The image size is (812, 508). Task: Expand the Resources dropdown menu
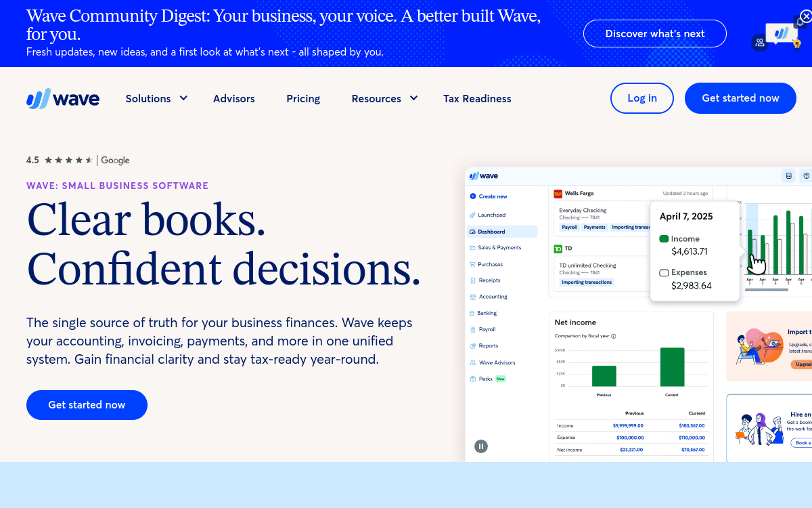click(x=385, y=99)
